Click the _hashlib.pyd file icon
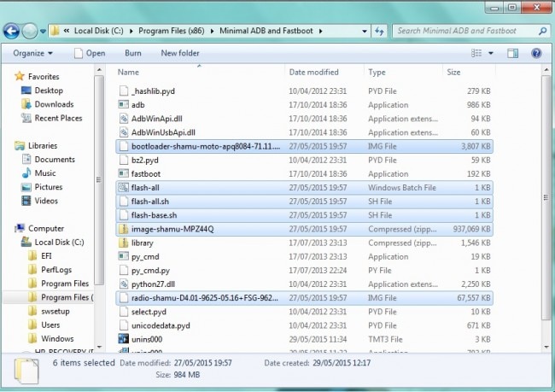 (123, 91)
